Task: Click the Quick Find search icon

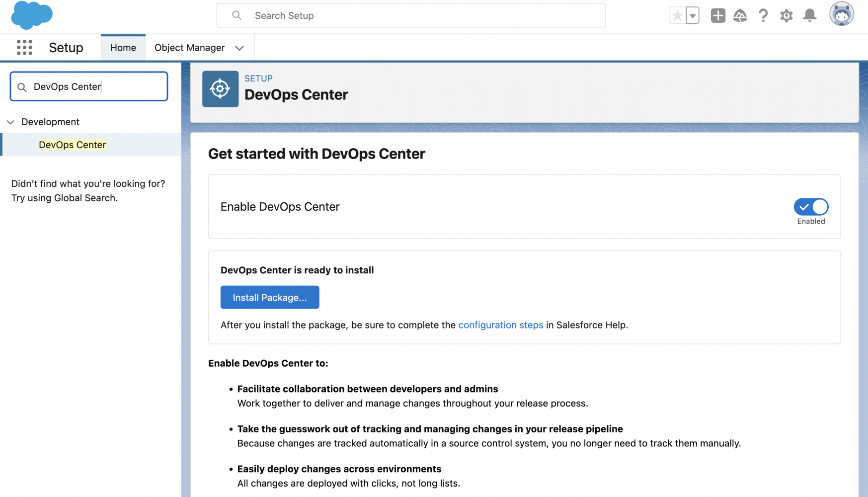Action: pyautogui.click(x=22, y=87)
